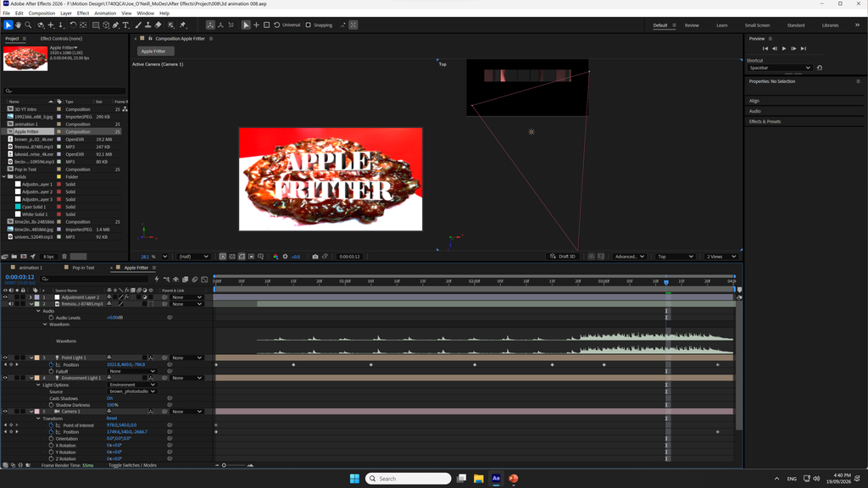Play the composition preview

click(784, 48)
